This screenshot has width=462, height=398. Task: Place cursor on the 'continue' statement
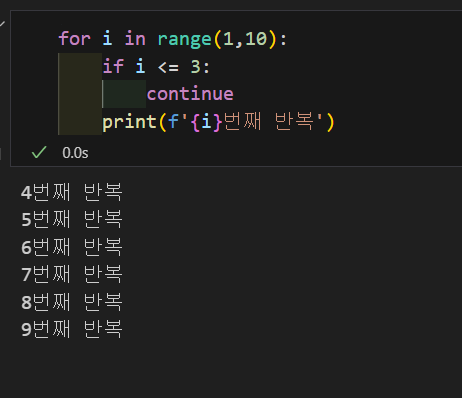pos(190,94)
